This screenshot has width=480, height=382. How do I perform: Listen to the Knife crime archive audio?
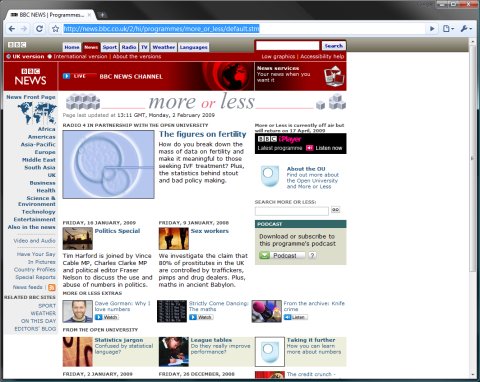pos(295,317)
